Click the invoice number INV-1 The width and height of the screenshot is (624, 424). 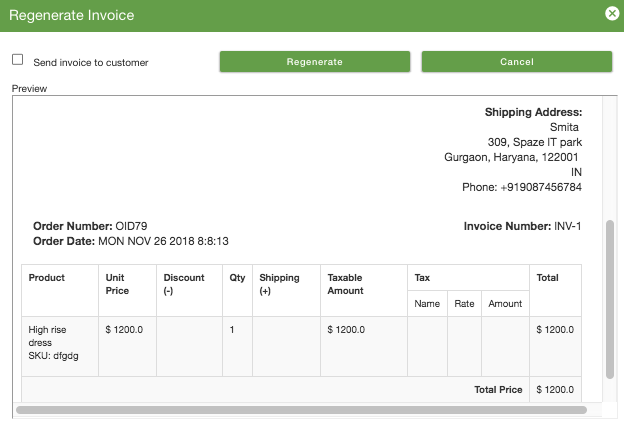567,226
